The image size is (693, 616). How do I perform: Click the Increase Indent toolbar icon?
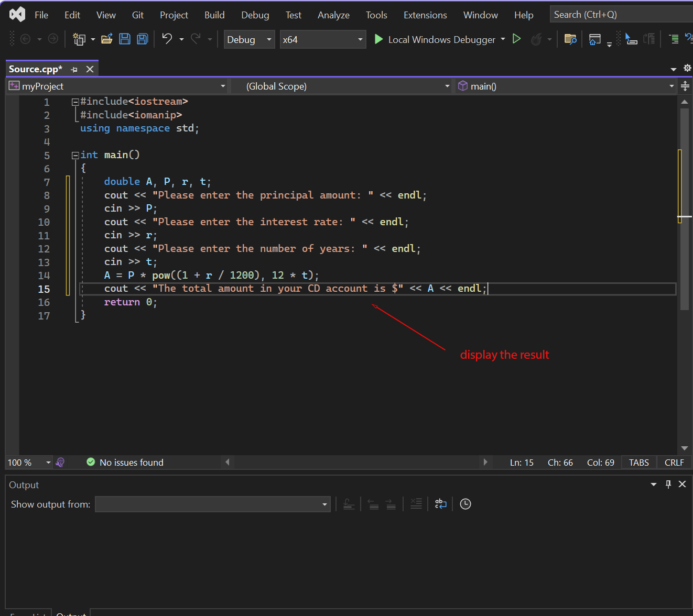point(674,39)
